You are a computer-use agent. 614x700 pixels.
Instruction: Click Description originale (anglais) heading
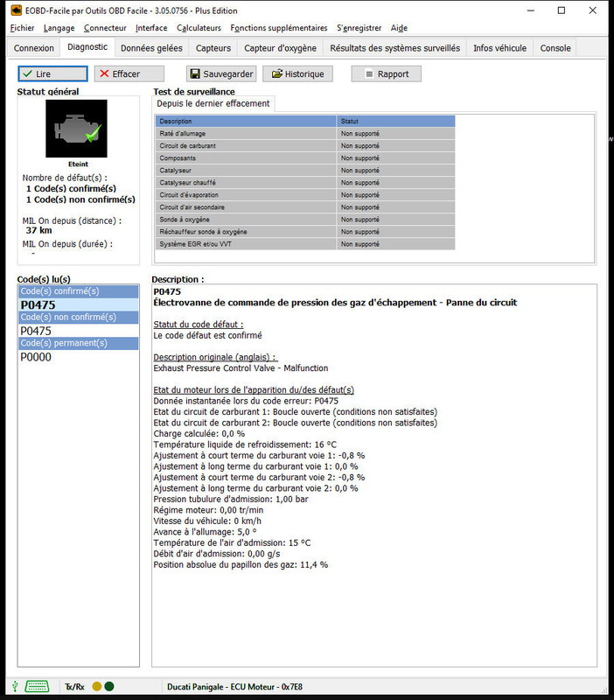point(215,357)
